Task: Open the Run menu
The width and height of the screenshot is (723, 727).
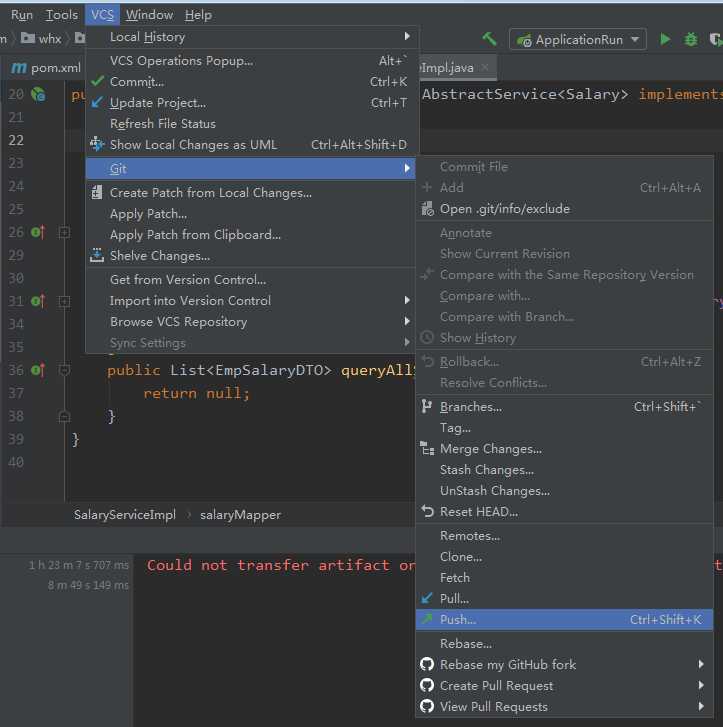Action: 21,15
